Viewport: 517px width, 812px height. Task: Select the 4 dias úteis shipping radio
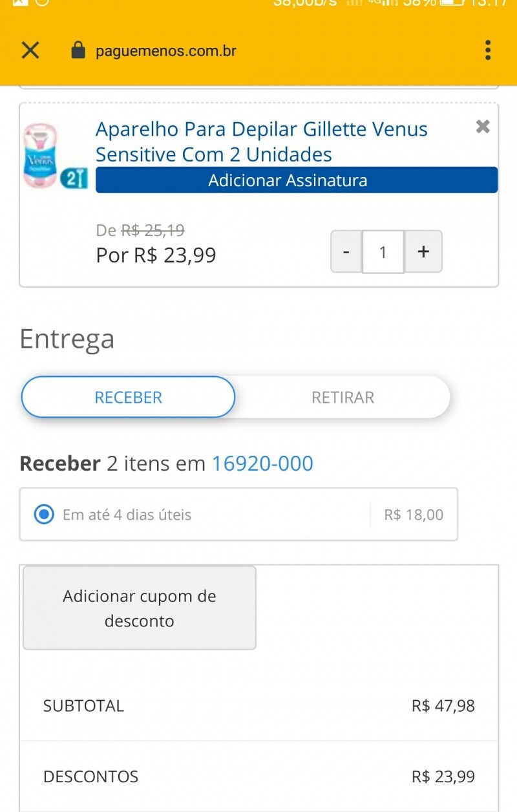[44, 515]
